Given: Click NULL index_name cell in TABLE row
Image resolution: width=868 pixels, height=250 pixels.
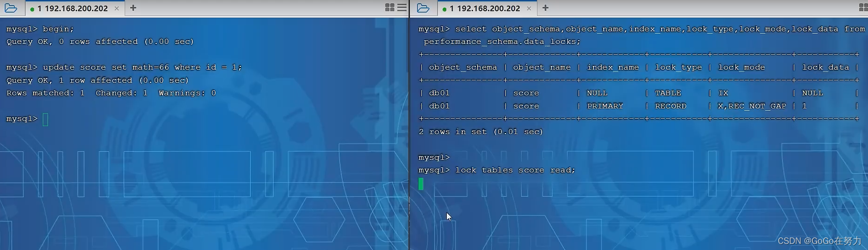Looking at the screenshot, I should click(597, 93).
